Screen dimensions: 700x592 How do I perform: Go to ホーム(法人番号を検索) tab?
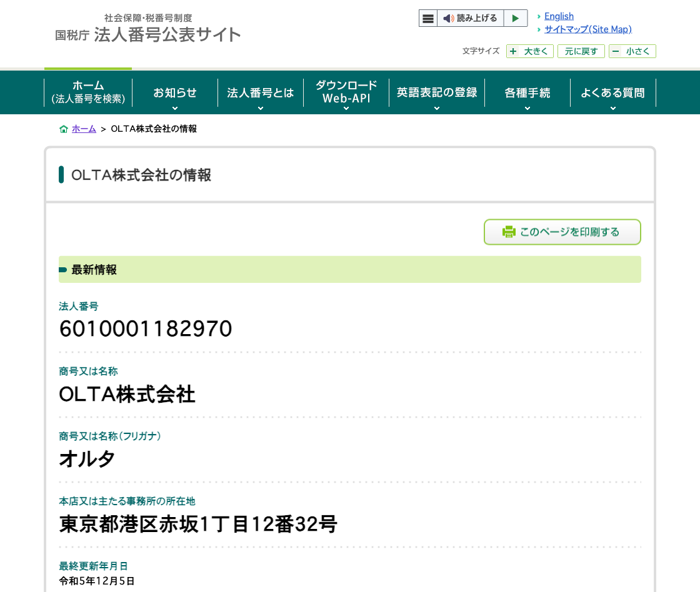tap(88, 92)
